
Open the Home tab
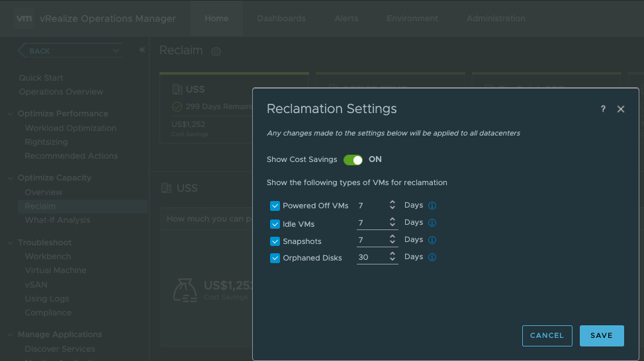click(216, 19)
